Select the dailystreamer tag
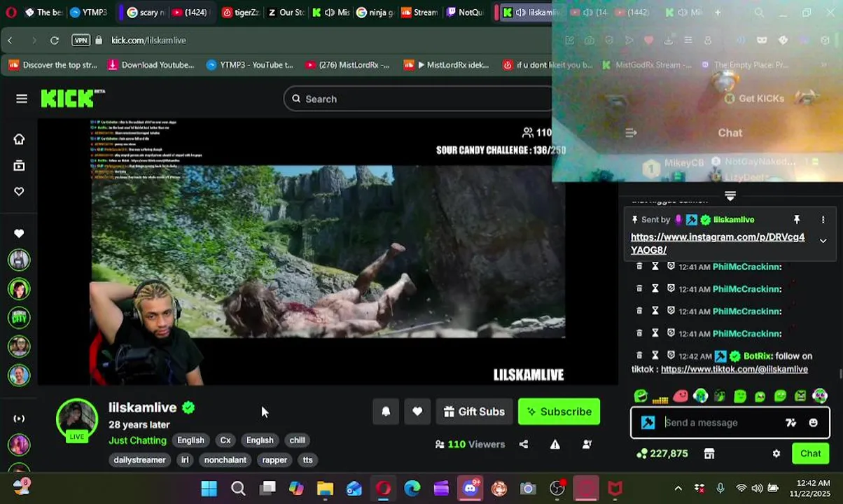This screenshot has width=843, height=504. (x=139, y=460)
